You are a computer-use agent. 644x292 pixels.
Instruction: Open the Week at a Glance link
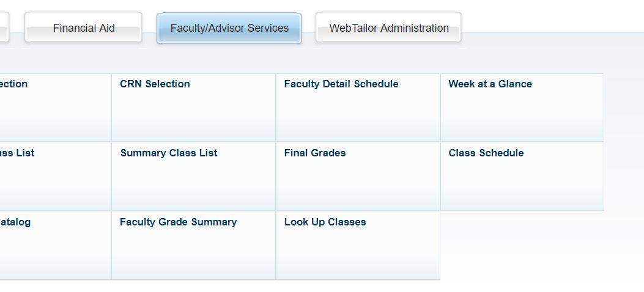tap(490, 84)
